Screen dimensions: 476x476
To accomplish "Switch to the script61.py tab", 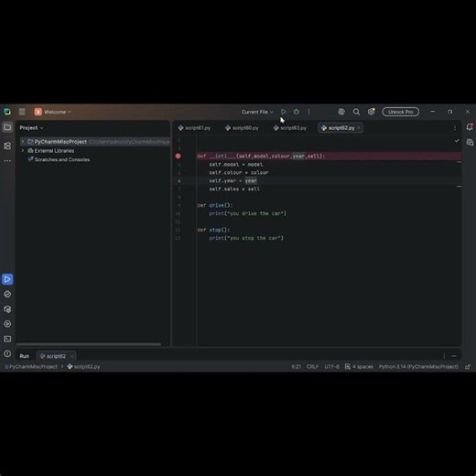I will pyautogui.click(x=195, y=128).
